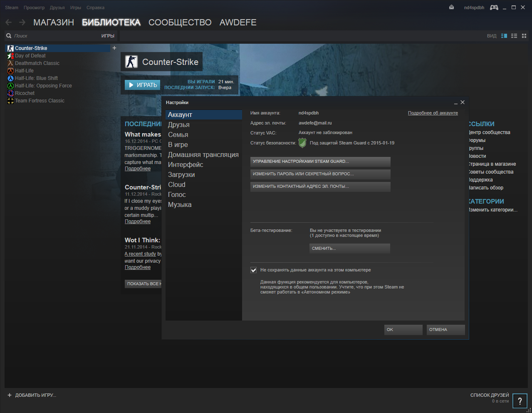532x413 pixels.
Task: Select the Cloud settings section
Action: coord(204,184)
